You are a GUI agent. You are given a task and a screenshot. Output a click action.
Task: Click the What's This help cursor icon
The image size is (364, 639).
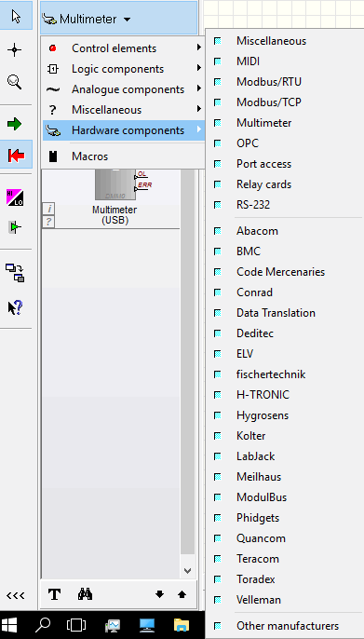[16, 307]
